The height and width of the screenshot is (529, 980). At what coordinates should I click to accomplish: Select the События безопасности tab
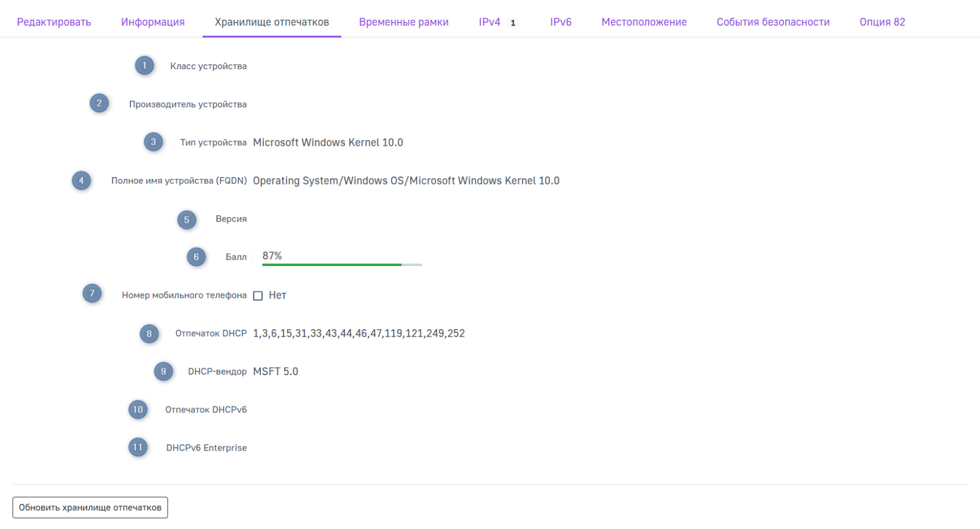click(x=773, y=22)
